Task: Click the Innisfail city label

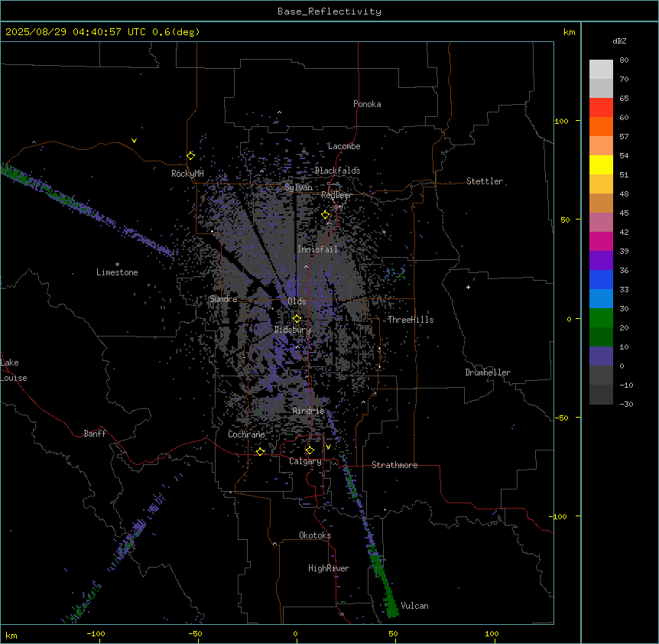Action: pos(317,249)
